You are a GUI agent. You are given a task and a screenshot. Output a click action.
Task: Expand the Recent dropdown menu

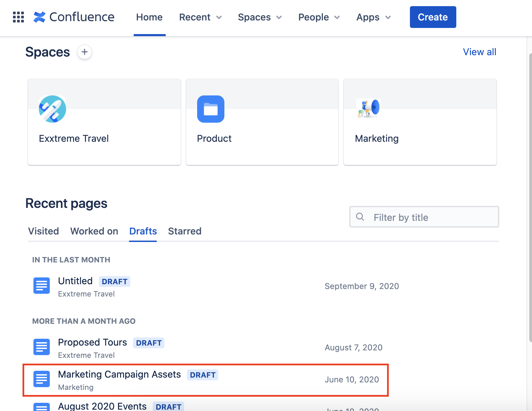201,17
